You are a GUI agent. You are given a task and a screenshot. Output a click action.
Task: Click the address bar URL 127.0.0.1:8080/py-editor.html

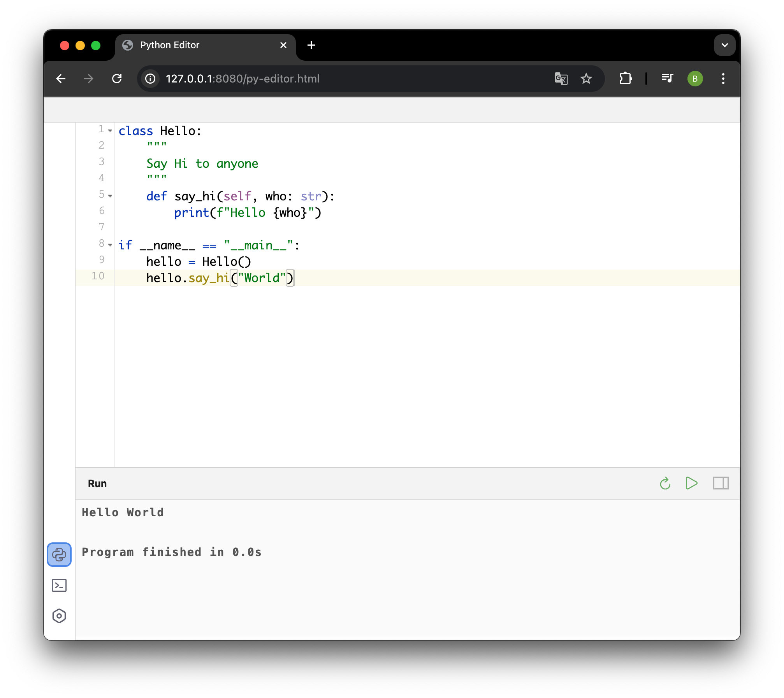[x=243, y=79]
